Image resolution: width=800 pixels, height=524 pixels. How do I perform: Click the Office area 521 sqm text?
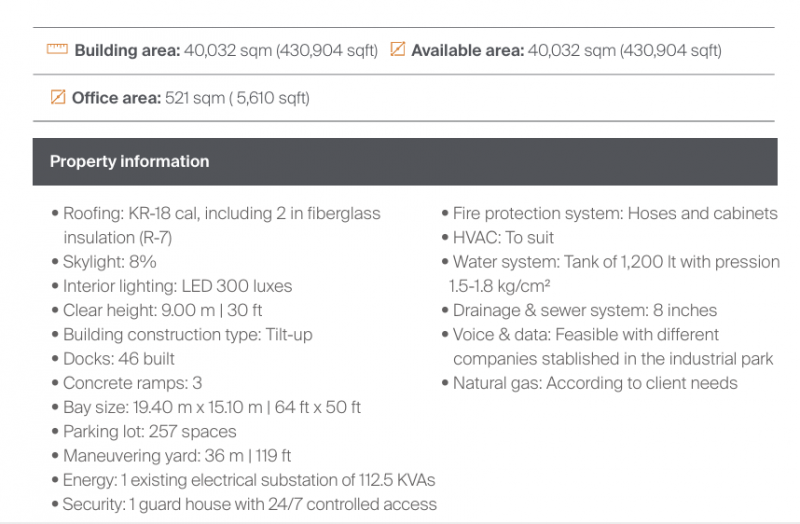[x=240, y=99]
